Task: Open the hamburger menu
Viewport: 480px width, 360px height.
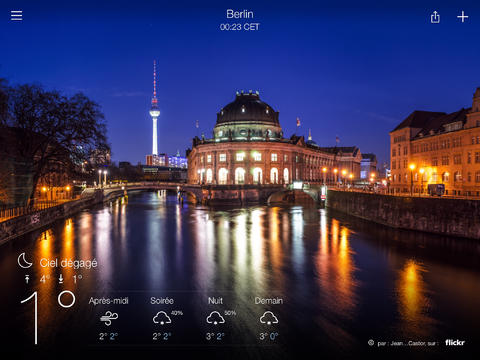Action: coord(16,15)
